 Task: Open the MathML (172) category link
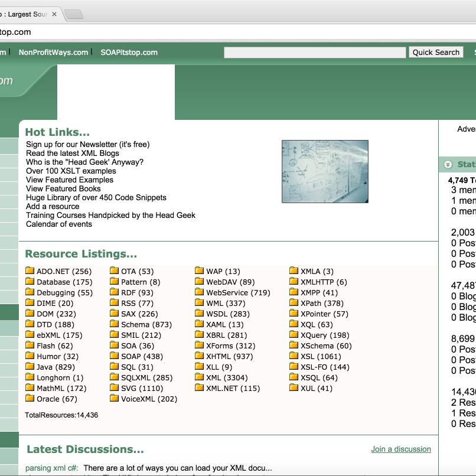tap(61, 388)
